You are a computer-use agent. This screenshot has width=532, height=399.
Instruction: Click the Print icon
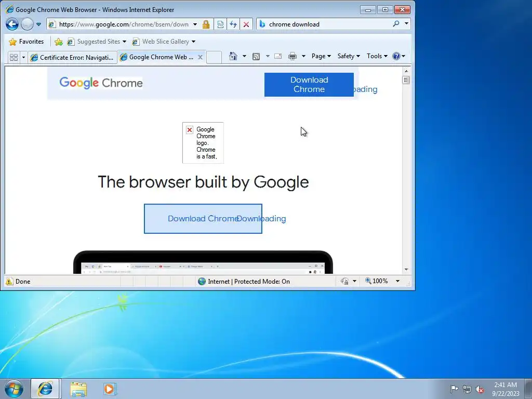292,56
